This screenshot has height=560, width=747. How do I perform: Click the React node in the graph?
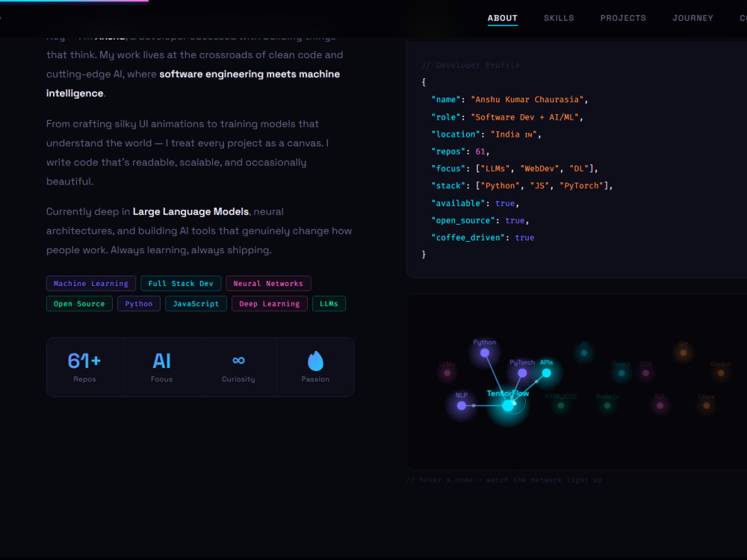coord(622,373)
